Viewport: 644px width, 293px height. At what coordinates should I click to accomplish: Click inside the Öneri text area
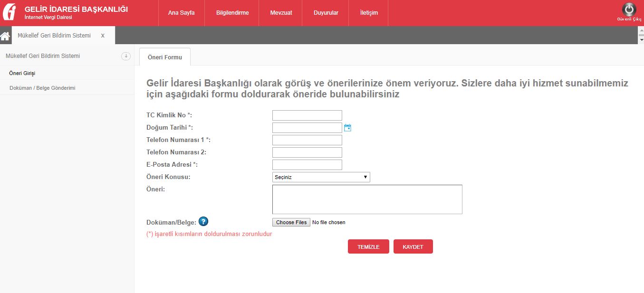pos(367,199)
